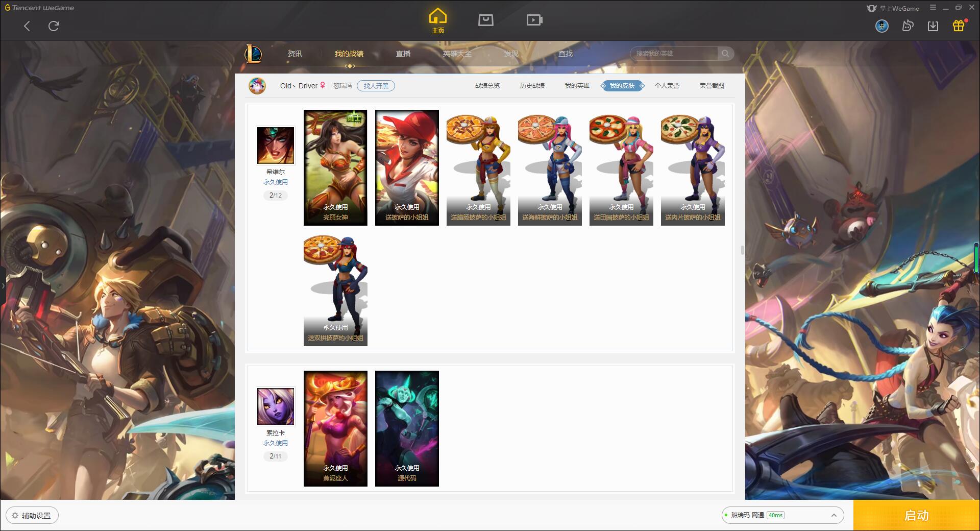The height and width of the screenshot is (531, 980).
Task: Click the Old丶Driver username
Action: (299, 86)
